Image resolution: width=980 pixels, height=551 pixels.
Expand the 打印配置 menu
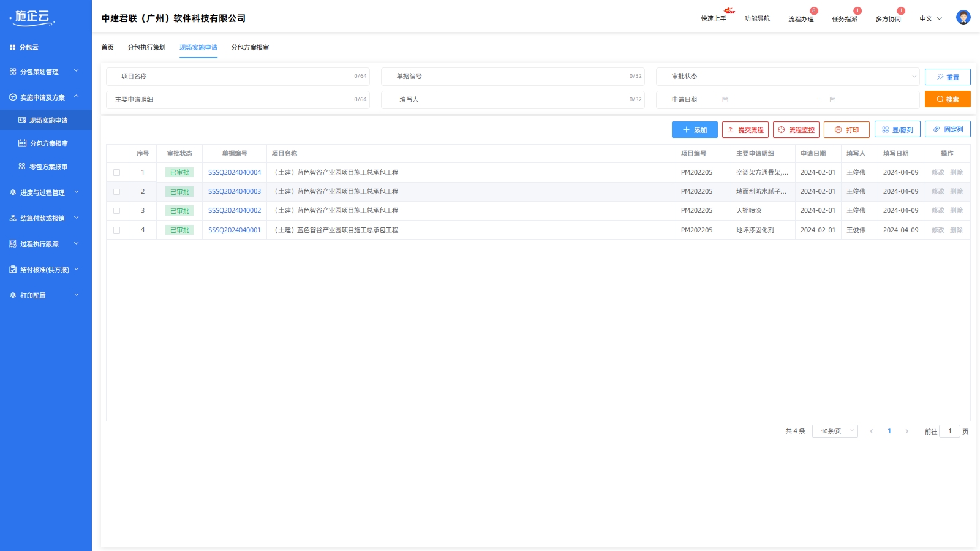point(77,295)
